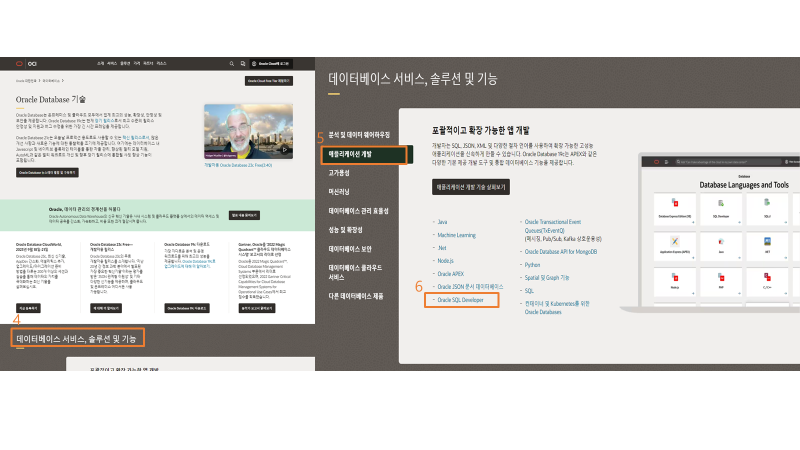Click the arrow on the APEX tile
Viewport: 800px width, 450px height.
click(x=692, y=258)
